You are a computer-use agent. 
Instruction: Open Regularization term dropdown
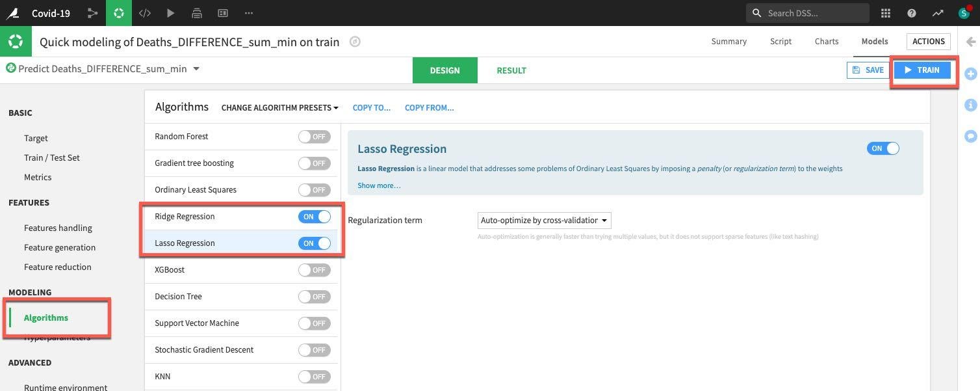pos(544,221)
